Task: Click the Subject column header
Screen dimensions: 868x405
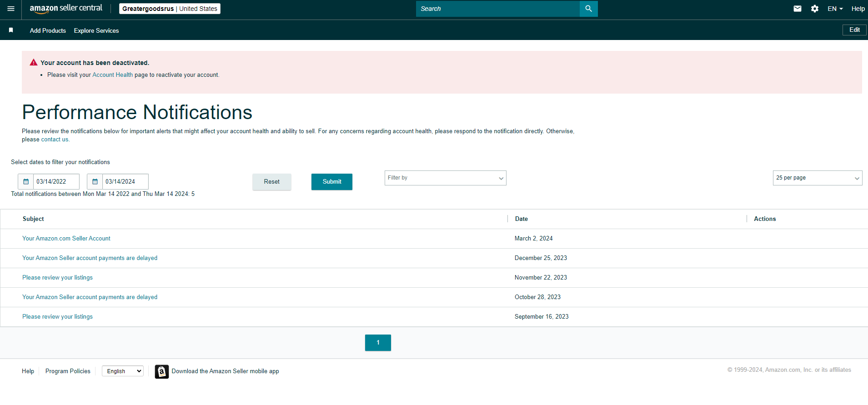Action: click(33, 219)
